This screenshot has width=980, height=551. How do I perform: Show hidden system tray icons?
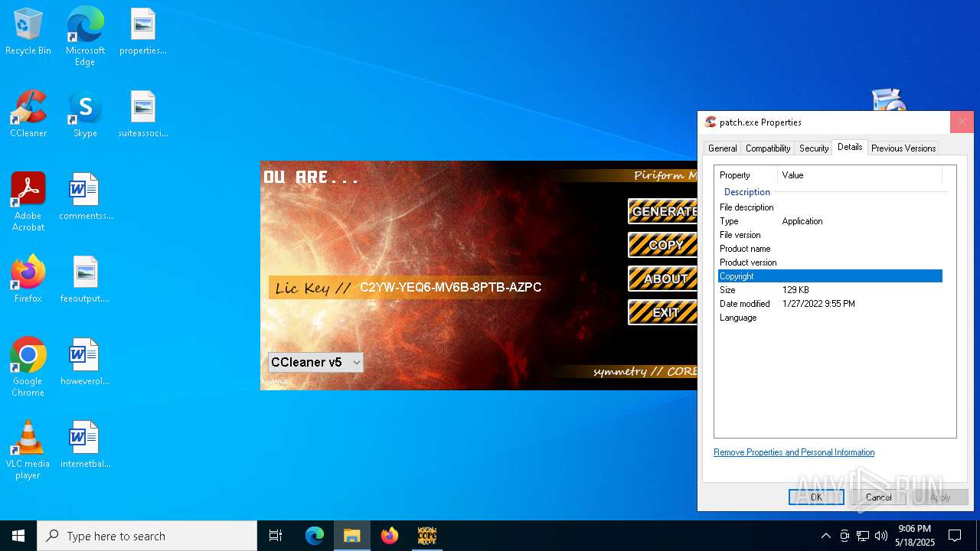pos(825,536)
